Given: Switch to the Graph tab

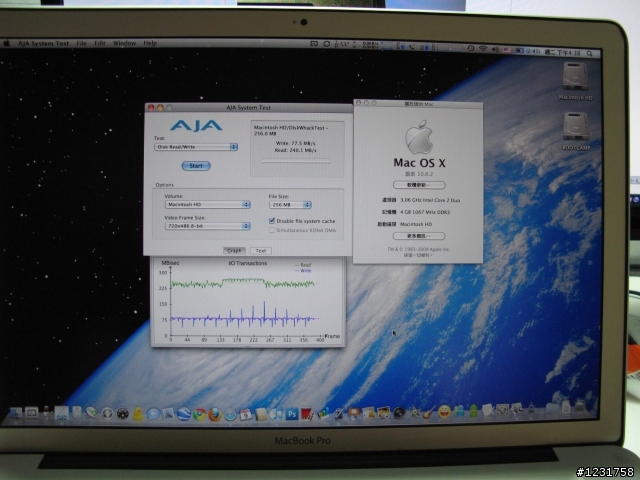Looking at the screenshot, I should click(x=234, y=251).
